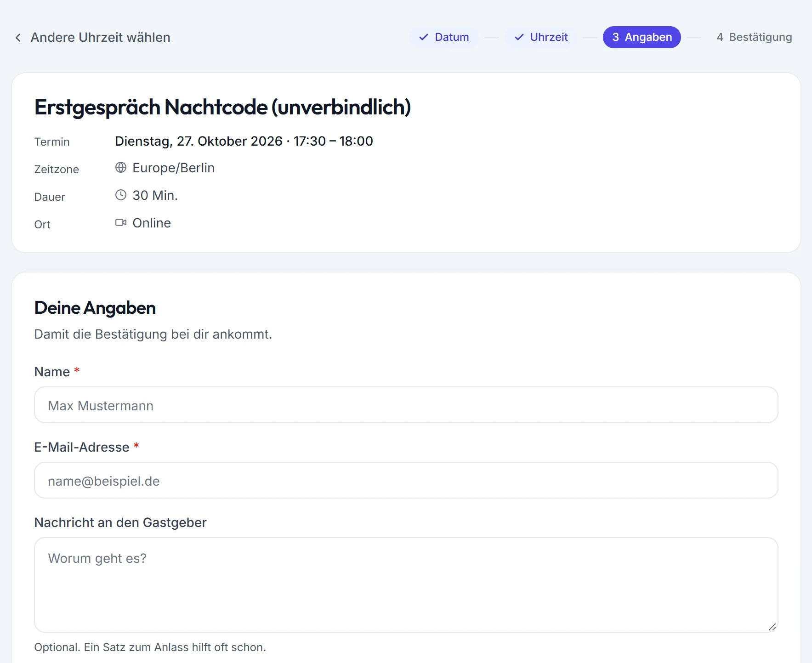This screenshot has height=663, width=812.
Task: Click the 'E-Mail-Adresse' field label
Action: pos(82,447)
